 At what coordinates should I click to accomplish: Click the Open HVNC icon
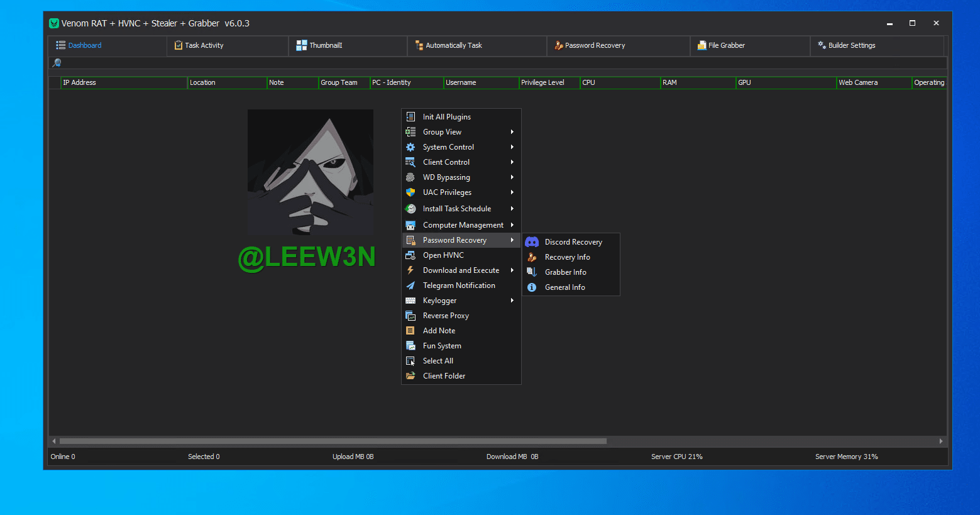point(410,255)
